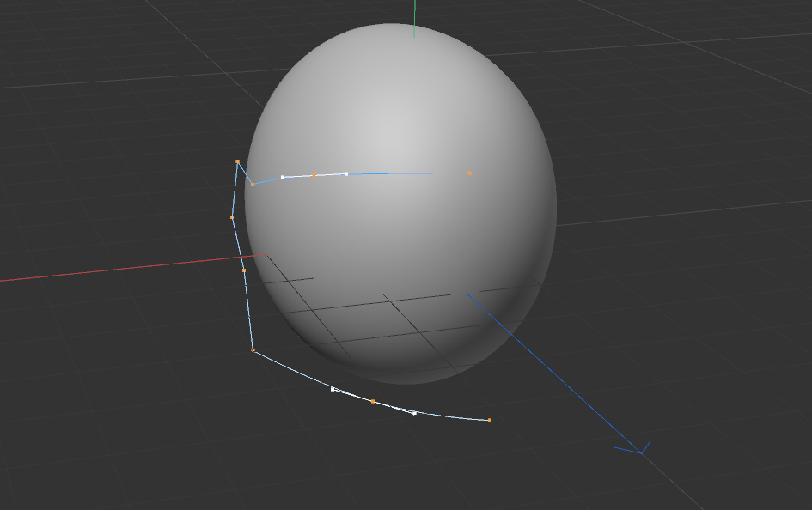Grab right white tangent handle on lower curve
The image size is (812, 510).
[414, 413]
